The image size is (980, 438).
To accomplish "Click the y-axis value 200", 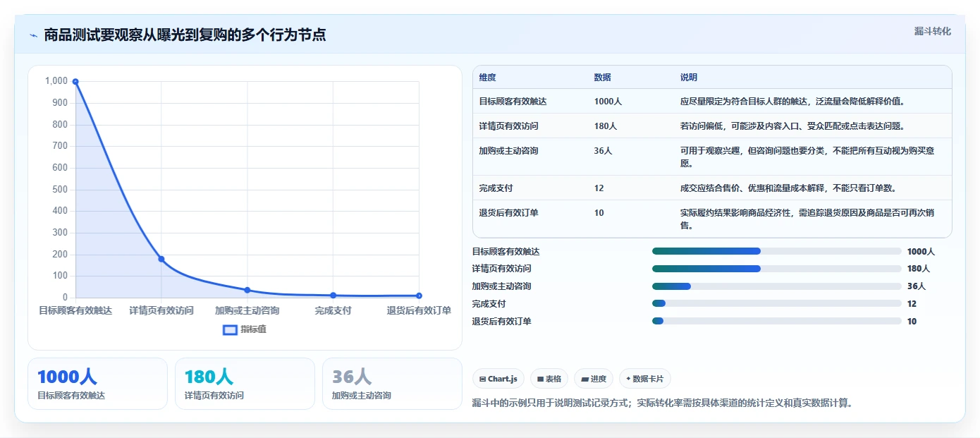I will [x=60, y=254].
